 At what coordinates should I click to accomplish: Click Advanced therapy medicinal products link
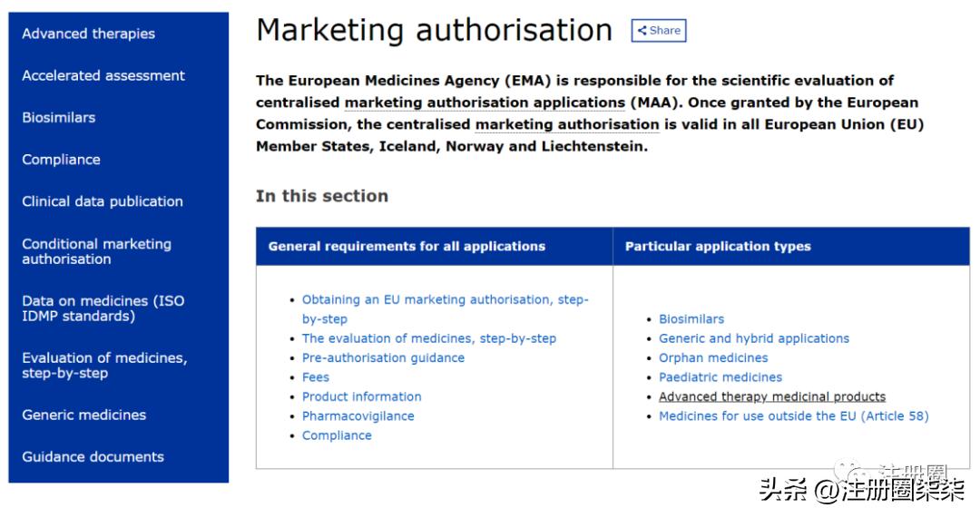click(x=772, y=396)
